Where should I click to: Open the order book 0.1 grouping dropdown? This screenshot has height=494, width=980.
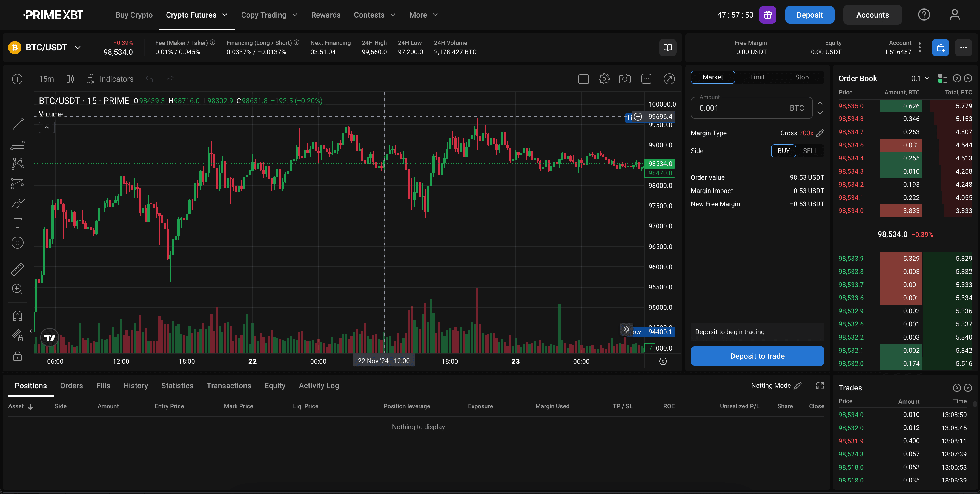click(x=919, y=78)
